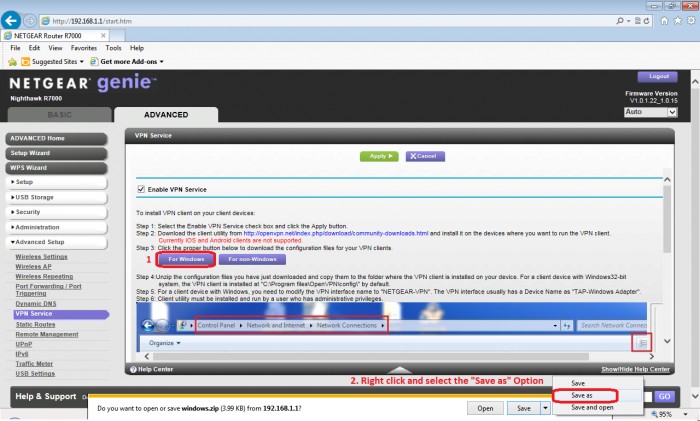700x421 pixels.
Task: Expand the Security menu section
Action: tap(56, 212)
